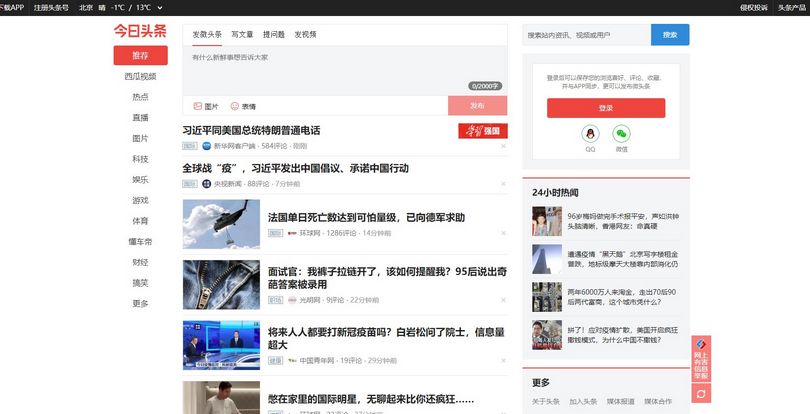The height and width of the screenshot is (414, 810).
Task: Click the 今日头条 logo
Action: (x=139, y=32)
